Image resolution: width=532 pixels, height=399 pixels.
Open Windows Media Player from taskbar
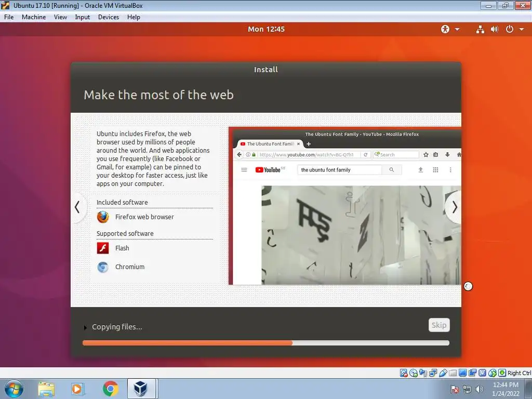[x=78, y=389]
